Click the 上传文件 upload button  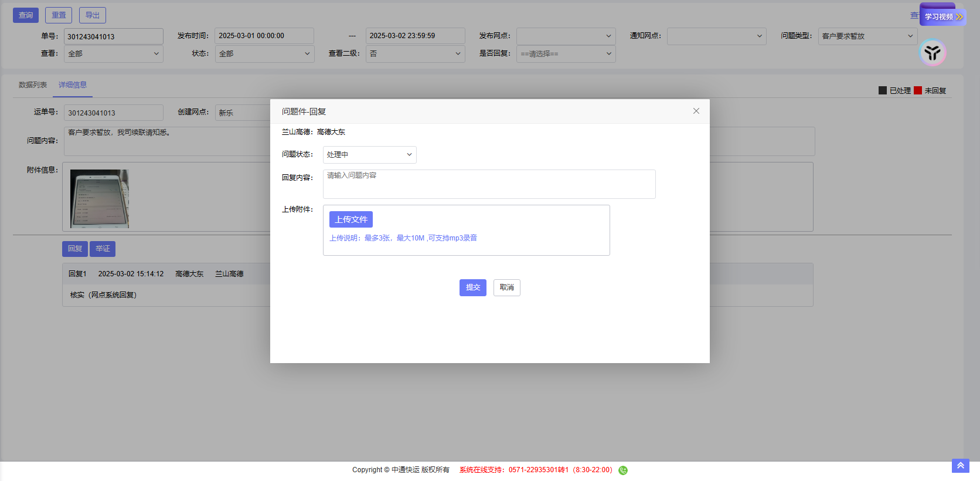pos(351,219)
